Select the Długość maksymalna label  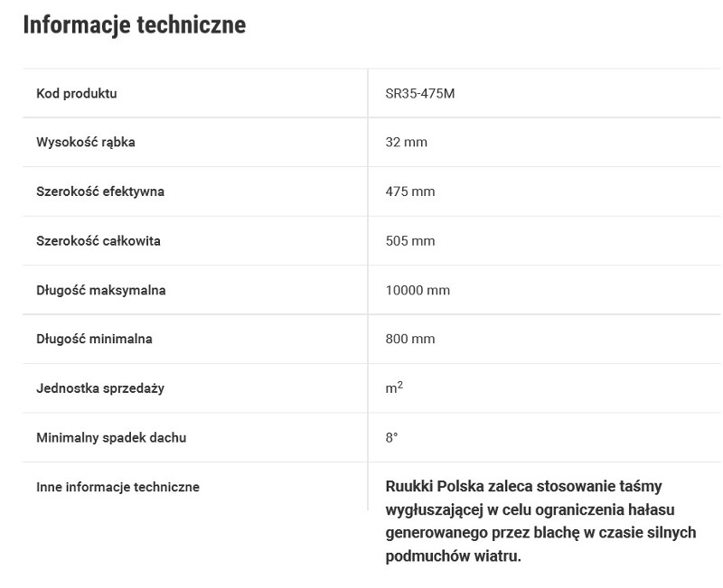(x=101, y=290)
